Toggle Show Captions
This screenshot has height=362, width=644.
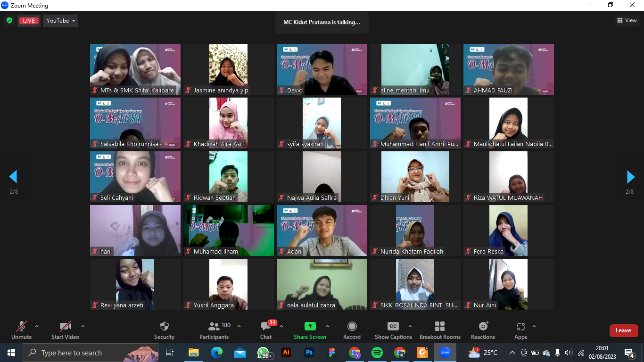click(x=393, y=327)
